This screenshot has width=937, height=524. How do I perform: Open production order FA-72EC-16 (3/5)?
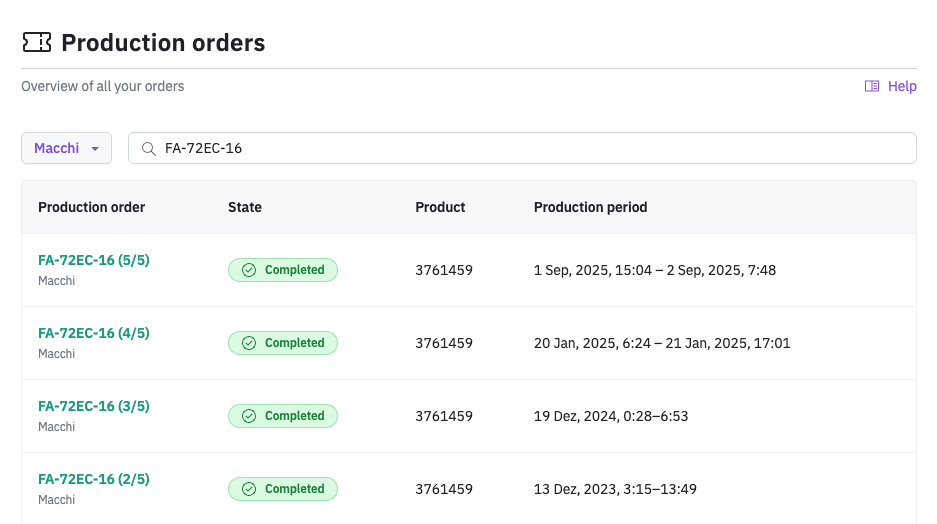click(x=94, y=406)
